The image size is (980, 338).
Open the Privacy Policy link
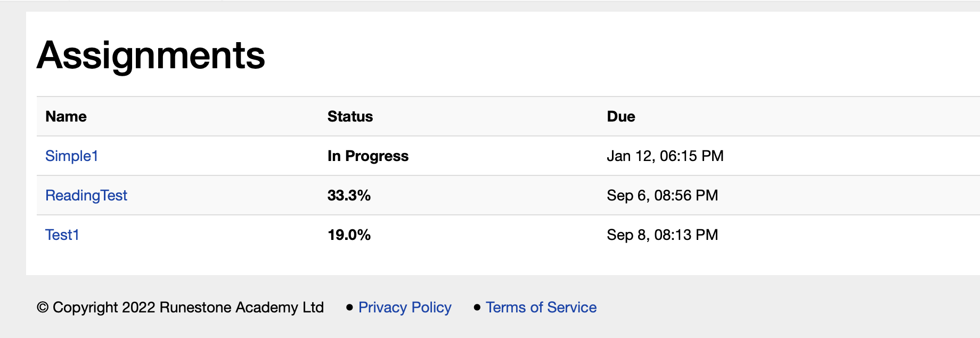(405, 307)
